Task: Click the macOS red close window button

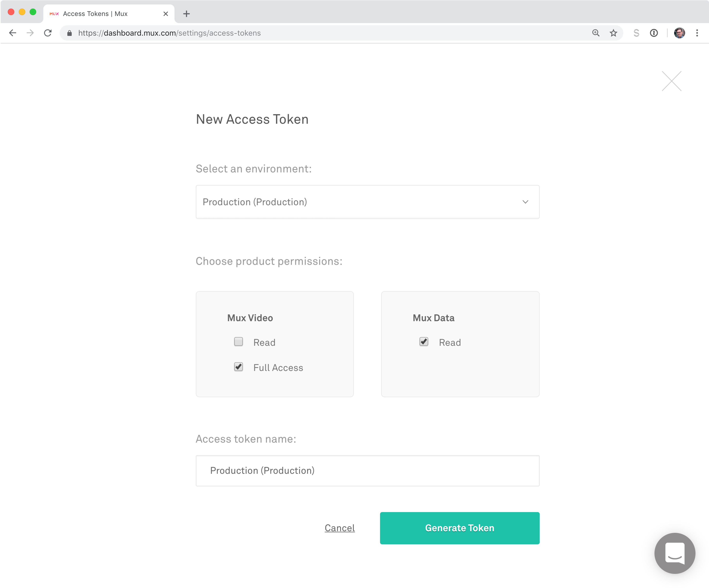Action: (11, 12)
